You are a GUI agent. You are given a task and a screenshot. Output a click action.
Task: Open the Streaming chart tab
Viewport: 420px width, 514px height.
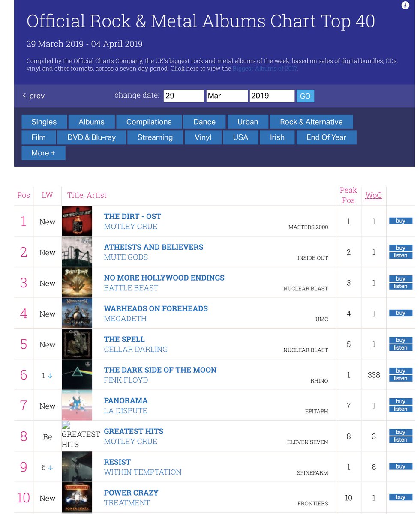[155, 137]
